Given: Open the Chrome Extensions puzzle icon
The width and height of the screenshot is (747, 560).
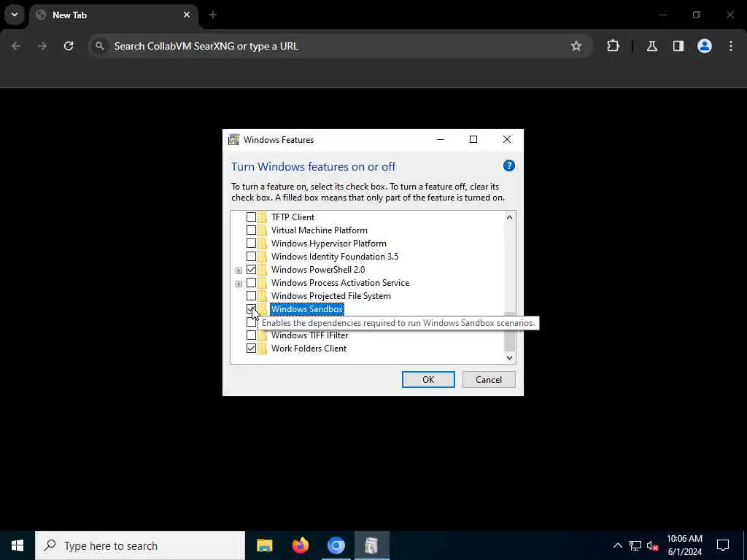Looking at the screenshot, I should pyautogui.click(x=613, y=46).
